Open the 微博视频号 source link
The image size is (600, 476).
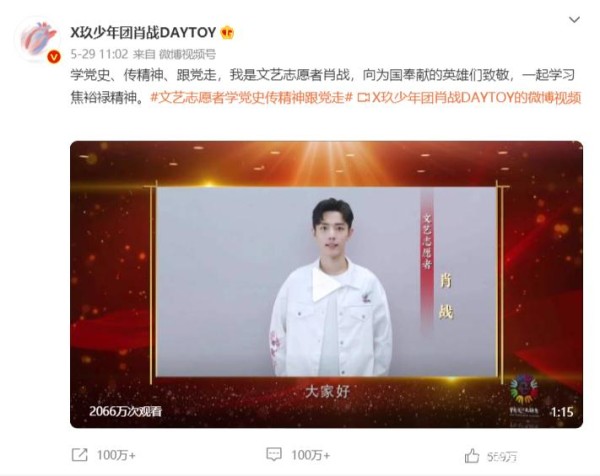pos(187,54)
